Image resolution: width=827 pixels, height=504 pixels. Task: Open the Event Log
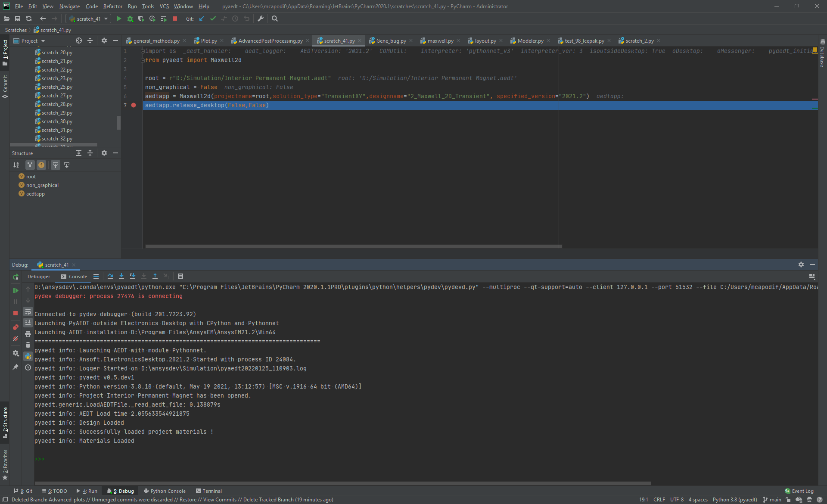coord(802,491)
